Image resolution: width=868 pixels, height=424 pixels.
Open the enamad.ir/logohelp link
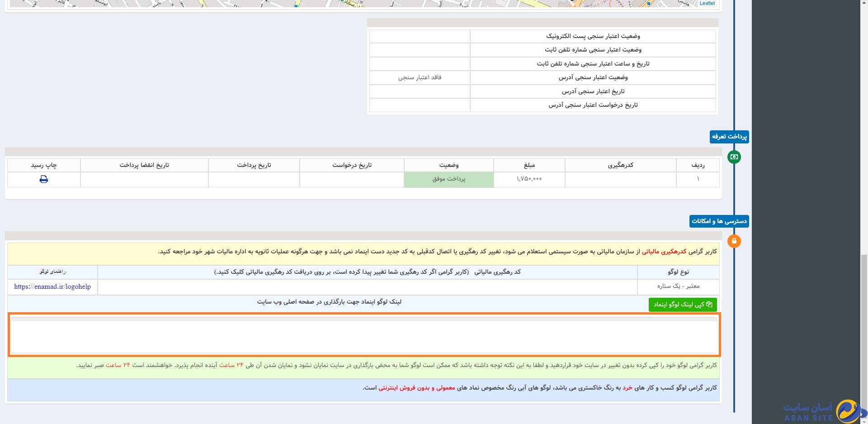[x=52, y=287]
